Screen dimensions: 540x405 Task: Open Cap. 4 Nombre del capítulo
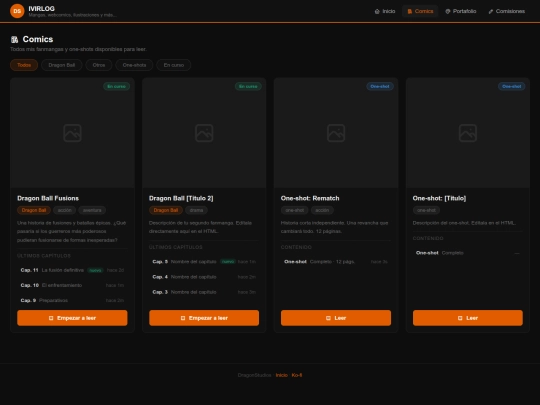[x=204, y=277]
